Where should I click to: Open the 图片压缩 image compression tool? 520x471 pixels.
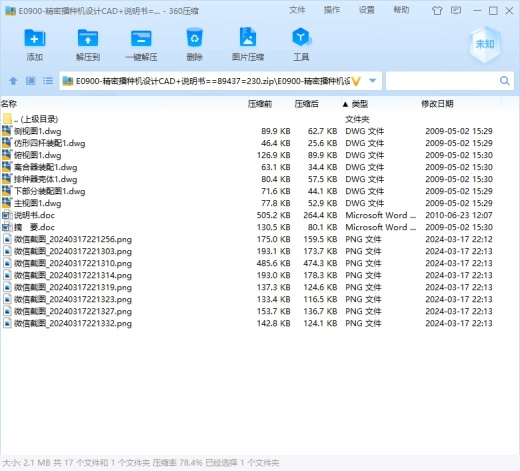[x=248, y=37]
